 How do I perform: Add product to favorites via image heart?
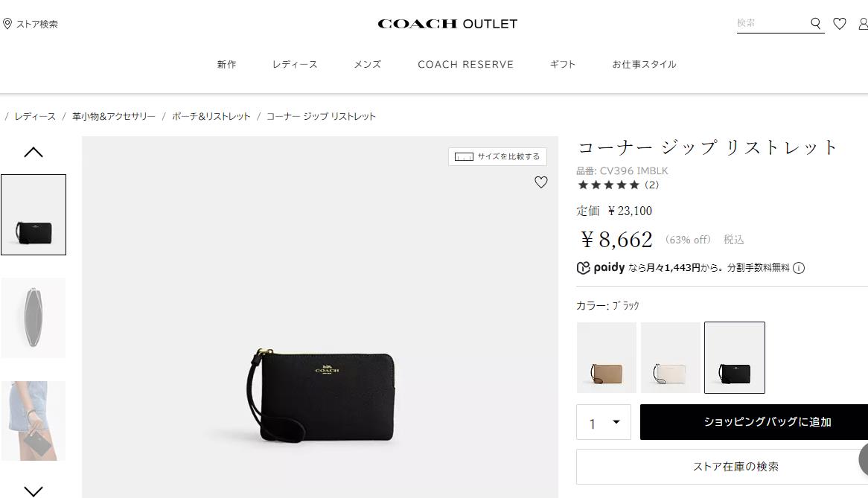[541, 182]
